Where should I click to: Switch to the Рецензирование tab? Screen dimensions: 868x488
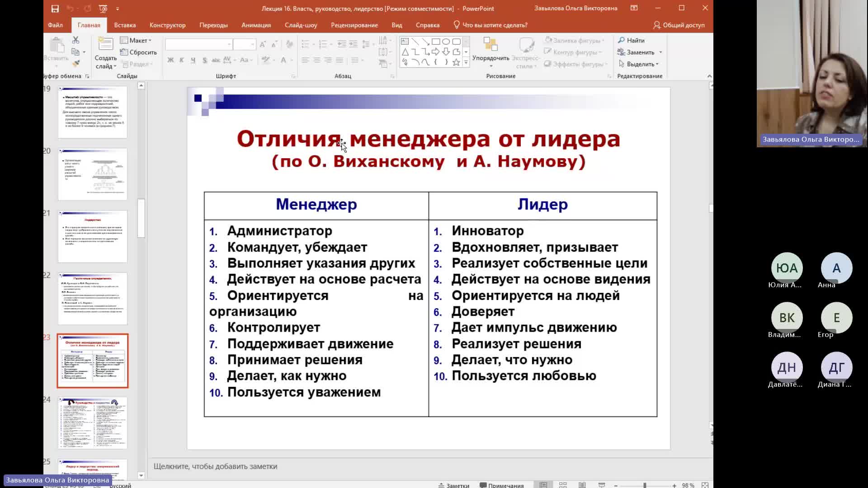tap(354, 25)
